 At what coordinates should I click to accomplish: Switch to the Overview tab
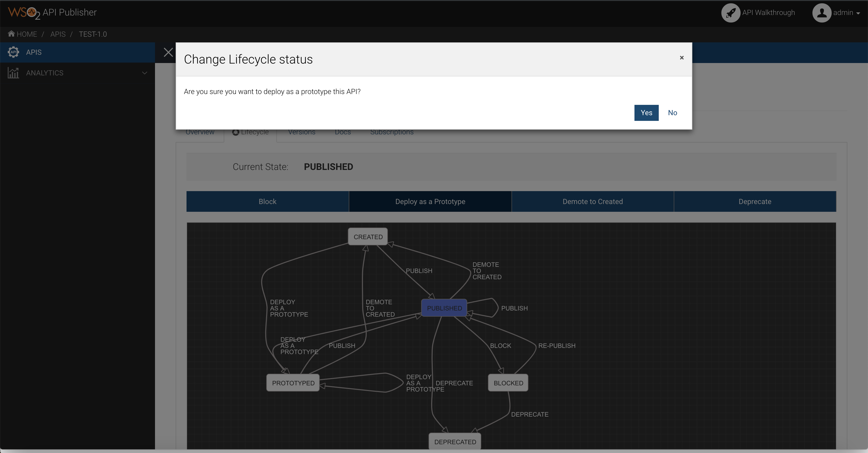pyautogui.click(x=200, y=132)
